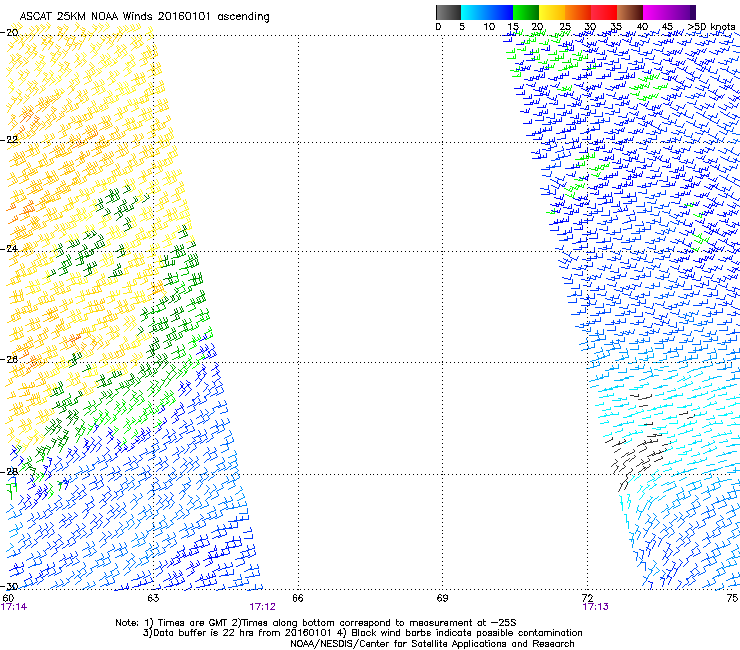This screenshot has width=740, height=650.
Task: Click the latitude label '-30'
Action: coord(10,586)
